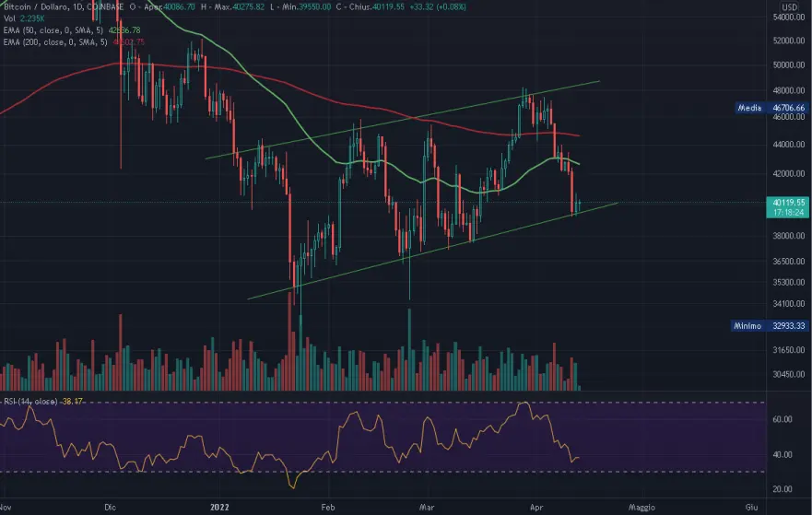This screenshot has height=515, width=812.
Task: Select the RSI (14, close) indicator legend
Action: pos(43,401)
